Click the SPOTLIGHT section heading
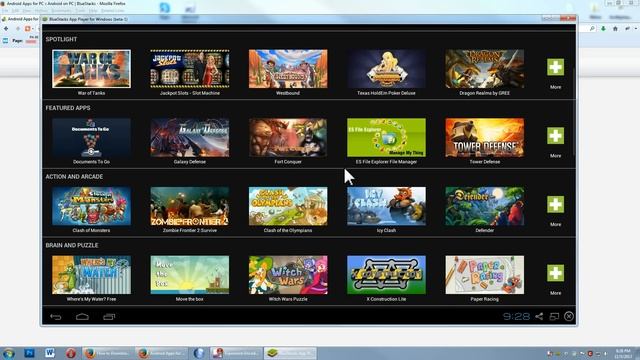The image size is (640, 360). [61, 39]
